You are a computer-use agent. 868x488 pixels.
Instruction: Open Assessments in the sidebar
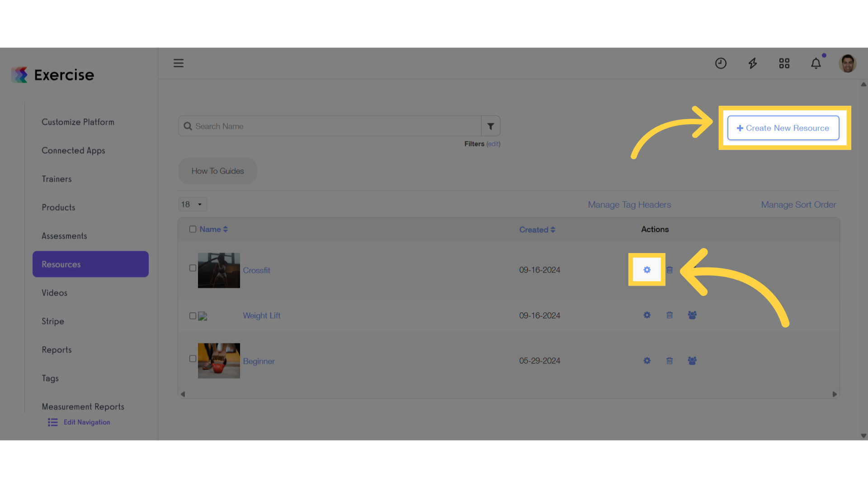point(64,236)
